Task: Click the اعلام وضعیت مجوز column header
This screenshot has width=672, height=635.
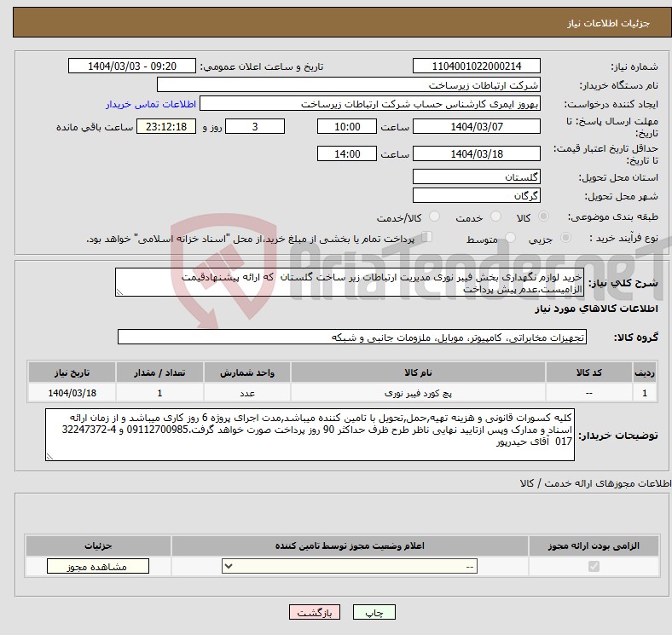Action: pyautogui.click(x=350, y=546)
